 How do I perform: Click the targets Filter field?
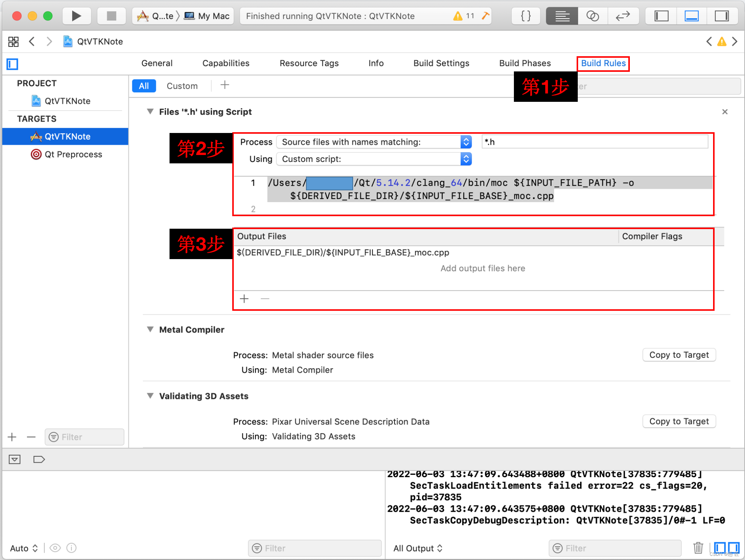click(84, 437)
